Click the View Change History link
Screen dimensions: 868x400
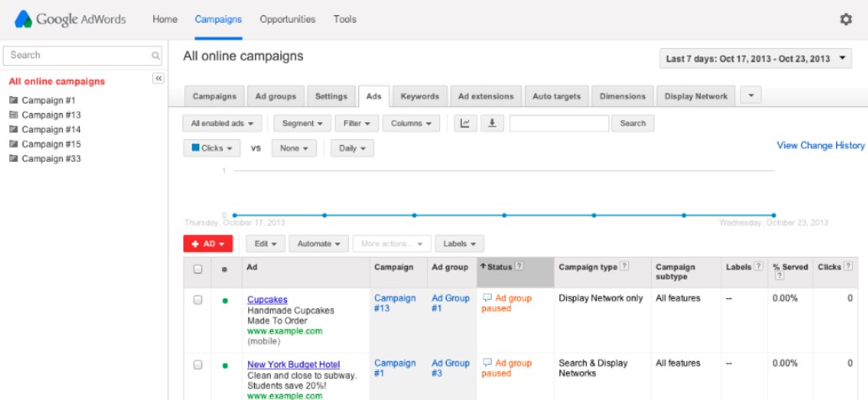point(820,146)
